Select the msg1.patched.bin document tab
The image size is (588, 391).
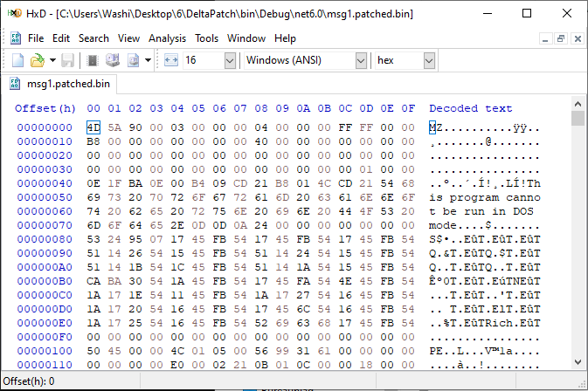click(62, 84)
